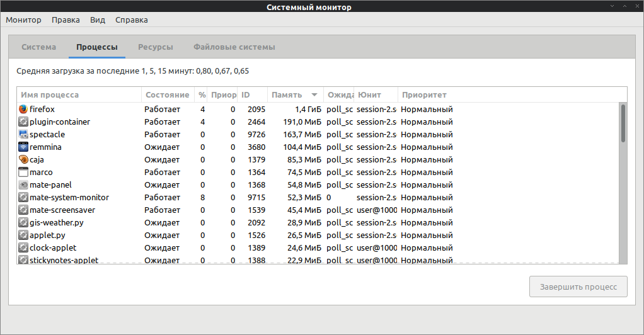The image size is (644, 335).
Task: Select the mate-screensaver process name
Action: pos(62,210)
